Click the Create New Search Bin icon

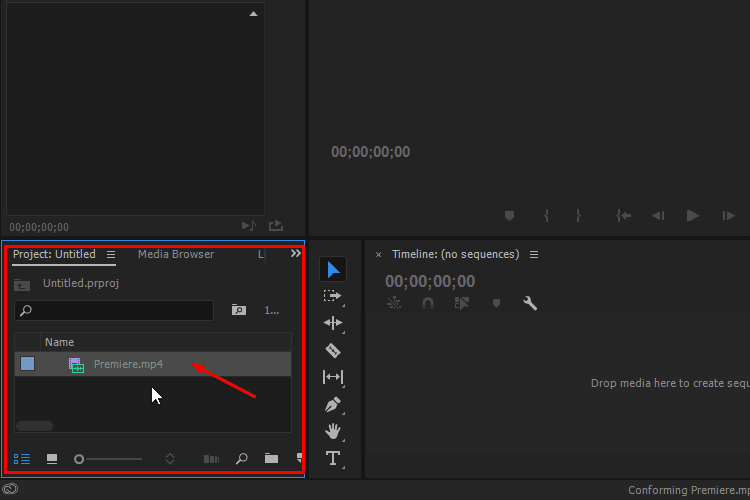click(239, 310)
